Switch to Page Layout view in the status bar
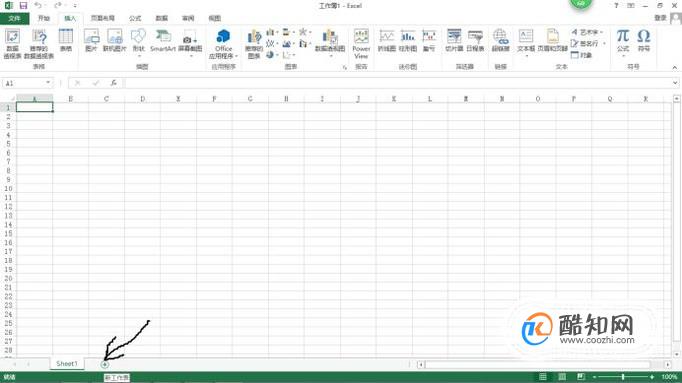This screenshot has height=383, width=682. (x=562, y=376)
